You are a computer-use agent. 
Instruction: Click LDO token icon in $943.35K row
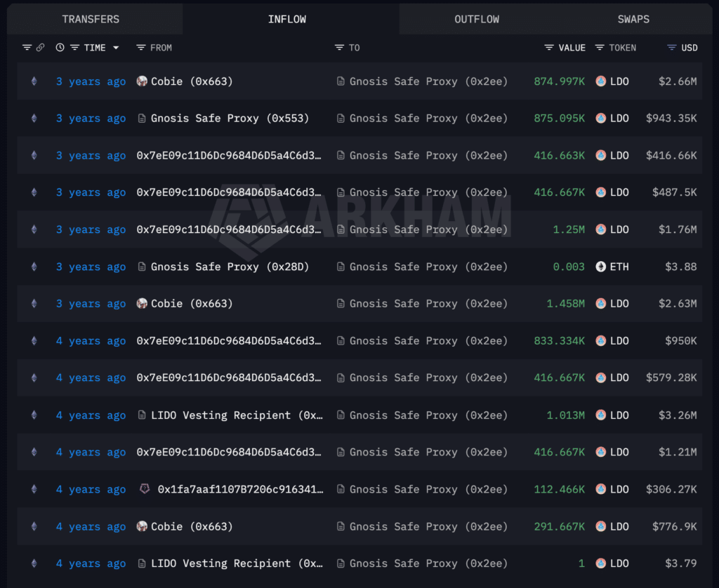(601, 119)
